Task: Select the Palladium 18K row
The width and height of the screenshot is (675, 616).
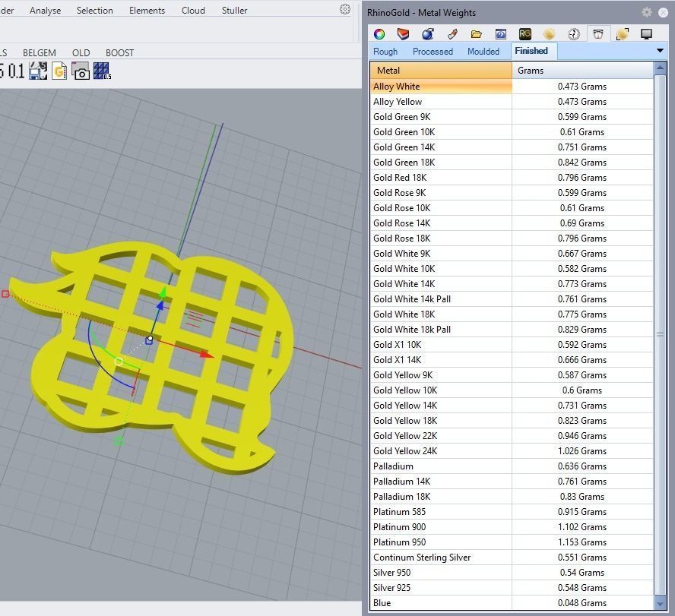Action: coord(512,497)
